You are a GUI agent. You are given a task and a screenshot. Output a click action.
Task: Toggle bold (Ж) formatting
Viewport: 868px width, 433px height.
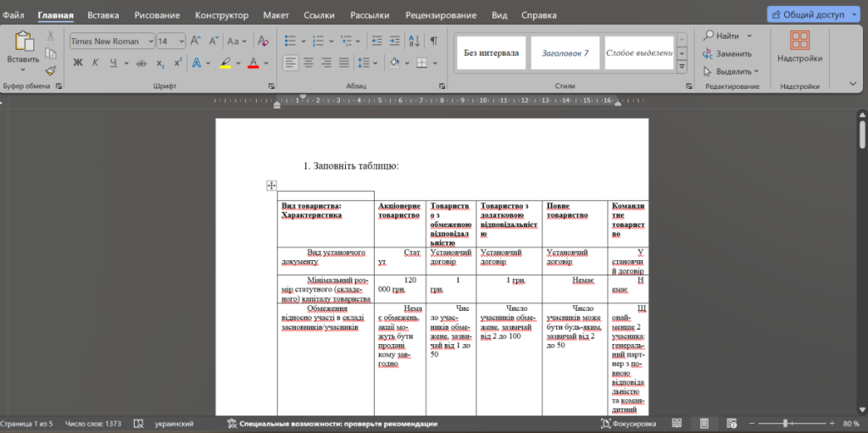[x=78, y=63]
